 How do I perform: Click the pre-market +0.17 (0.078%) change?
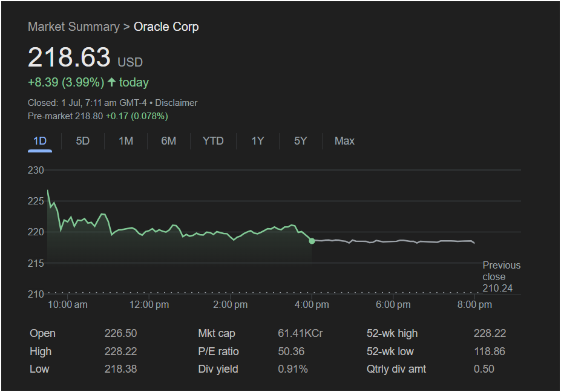[137, 116]
